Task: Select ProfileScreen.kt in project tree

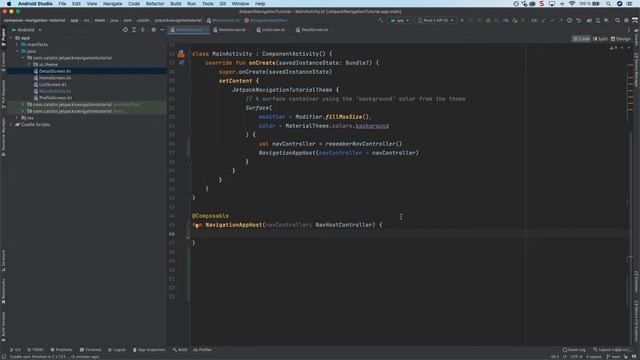Action: click(55, 98)
